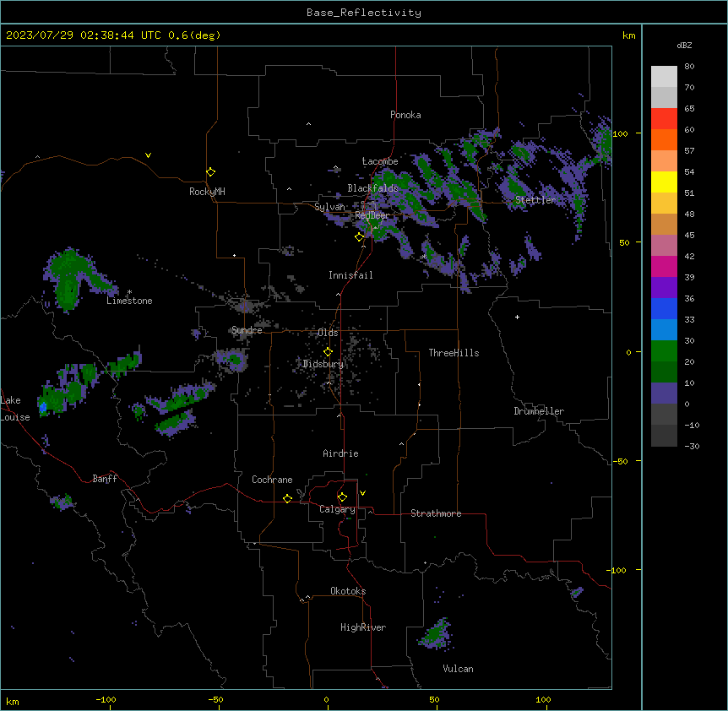
Task: Click the Olds town label
Action: pyautogui.click(x=328, y=333)
